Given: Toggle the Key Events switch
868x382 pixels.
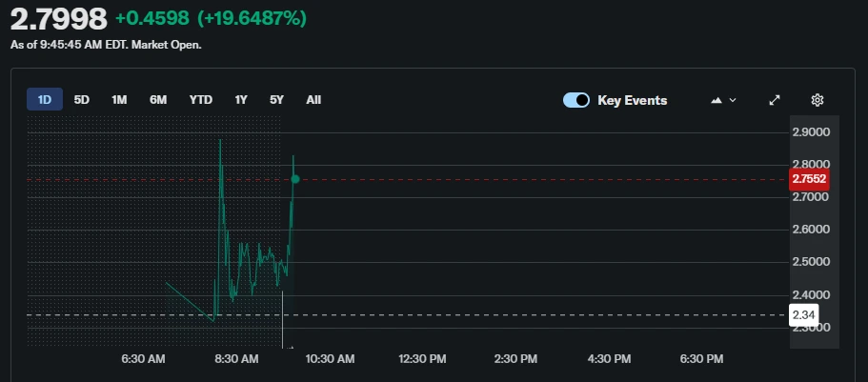Looking at the screenshot, I should tap(576, 100).
